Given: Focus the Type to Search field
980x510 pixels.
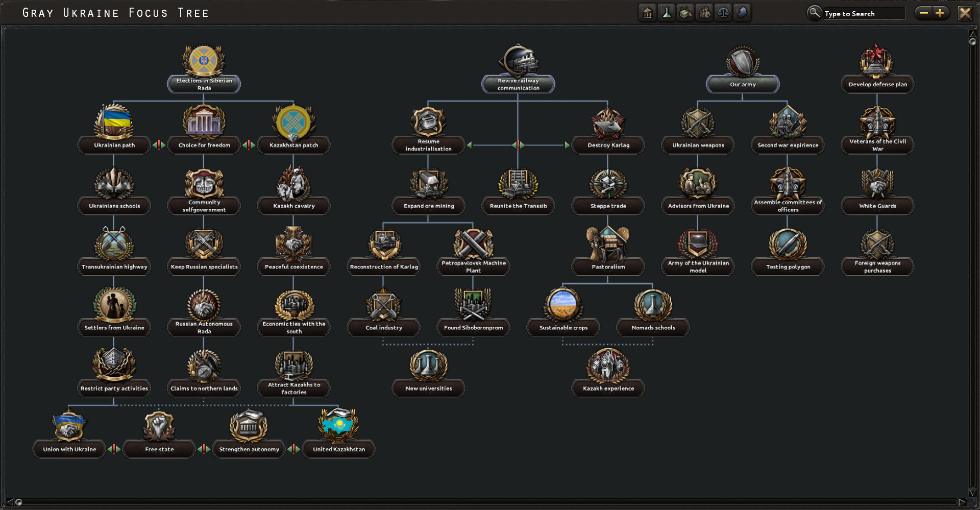Looking at the screenshot, I should click(x=864, y=14).
